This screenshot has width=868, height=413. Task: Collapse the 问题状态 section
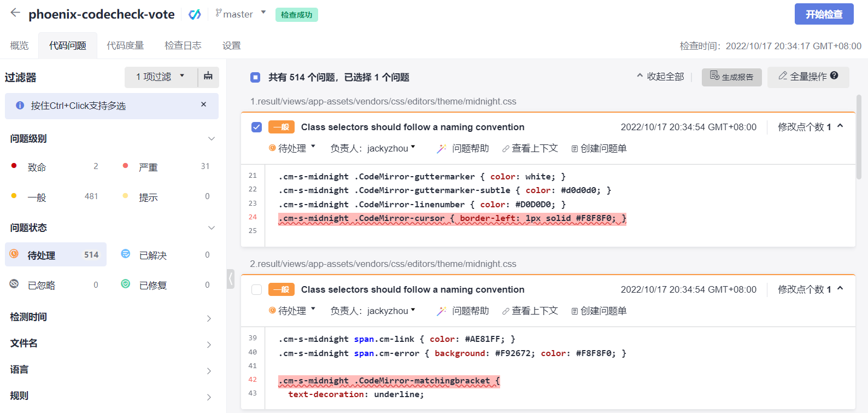point(212,228)
